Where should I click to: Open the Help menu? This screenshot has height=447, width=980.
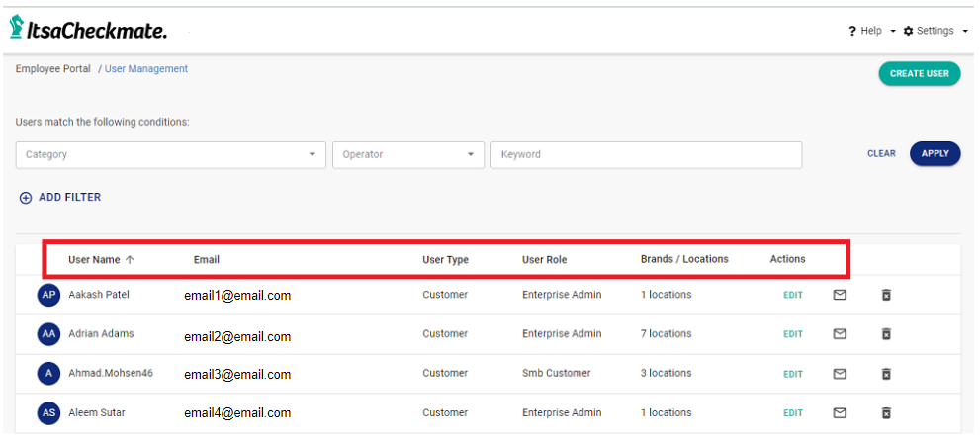(870, 31)
